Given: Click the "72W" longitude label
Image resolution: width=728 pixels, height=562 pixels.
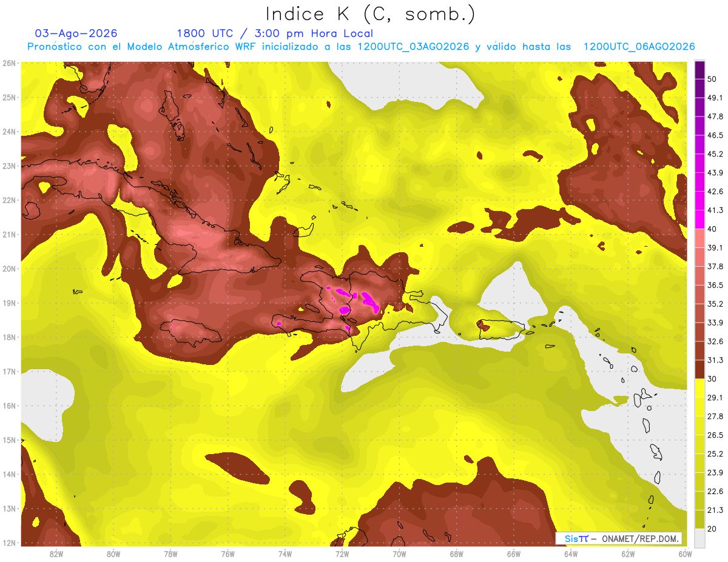Looking at the screenshot, I should click(x=342, y=554).
